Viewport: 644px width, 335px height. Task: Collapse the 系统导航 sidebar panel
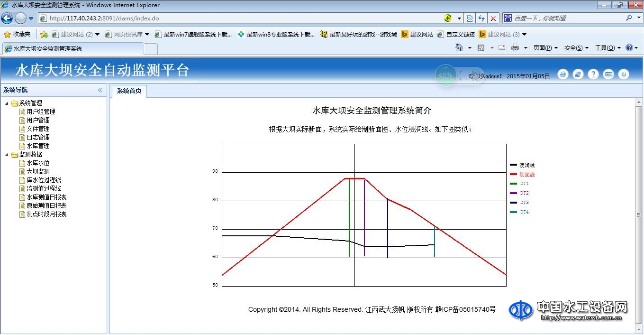pyautogui.click(x=100, y=90)
